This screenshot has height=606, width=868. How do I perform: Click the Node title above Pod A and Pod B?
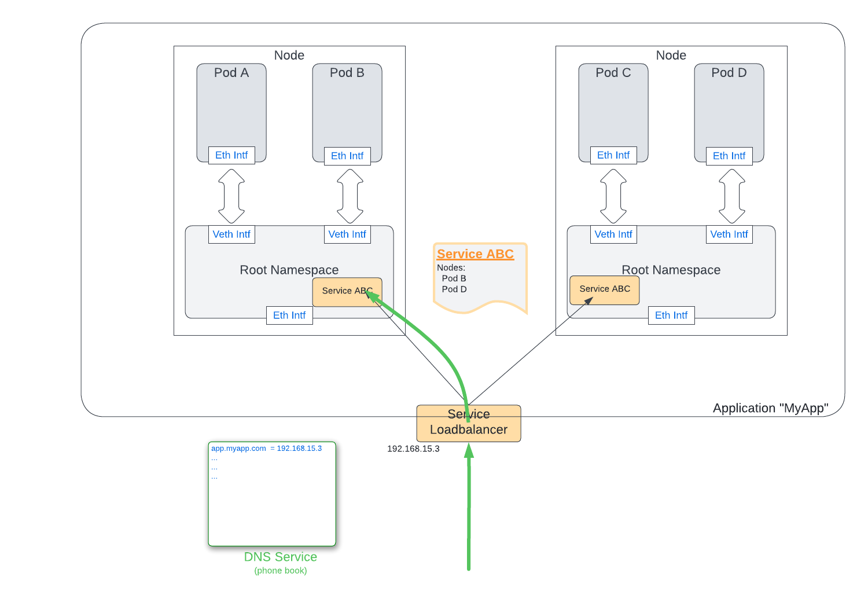pos(289,56)
